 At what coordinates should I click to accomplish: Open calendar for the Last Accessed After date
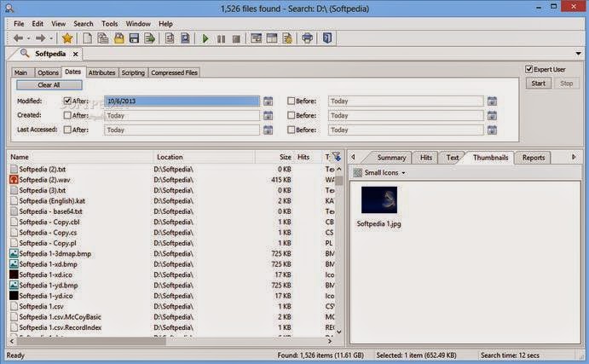[268, 130]
